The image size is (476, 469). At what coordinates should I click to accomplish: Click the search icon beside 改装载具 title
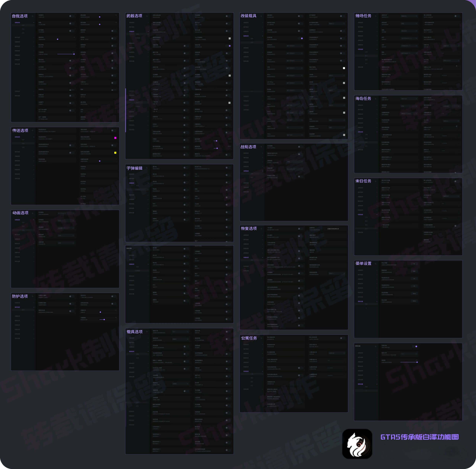point(261,16)
